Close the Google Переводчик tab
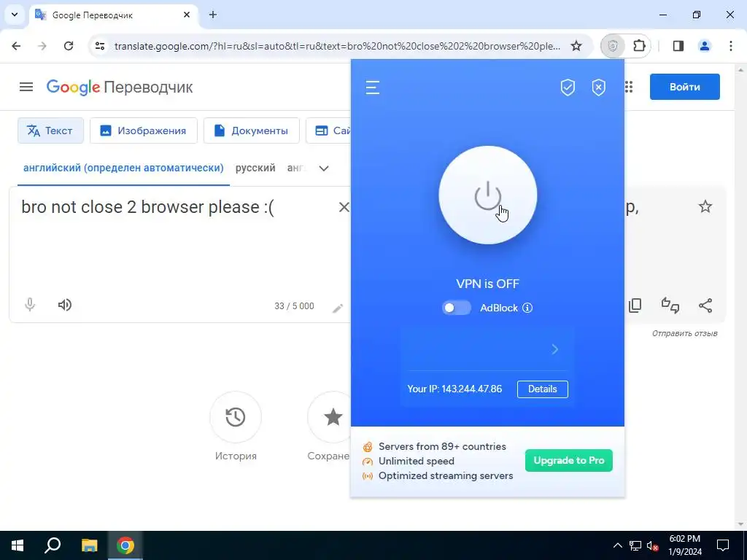This screenshot has width=747, height=560. [187, 15]
